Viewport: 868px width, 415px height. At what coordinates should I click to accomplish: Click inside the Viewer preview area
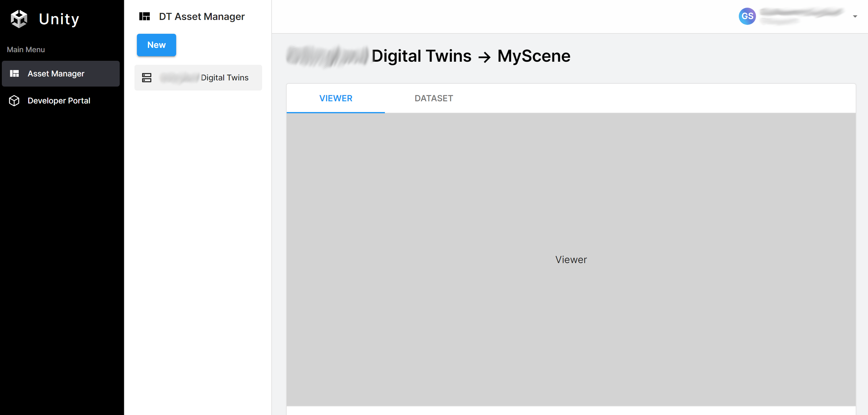coord(571,259)
